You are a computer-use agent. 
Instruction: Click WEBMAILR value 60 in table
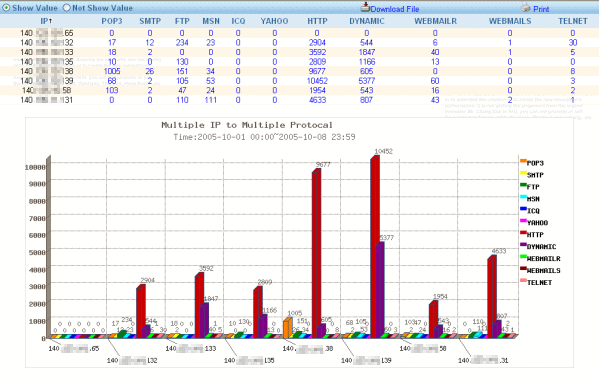coord(435,81)
